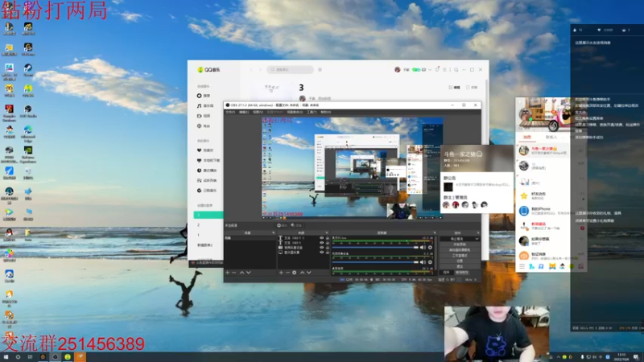Pop out the OBS Scenes dock panel
The width and height of the screenshot is (644, 362).
click(273, 232)
